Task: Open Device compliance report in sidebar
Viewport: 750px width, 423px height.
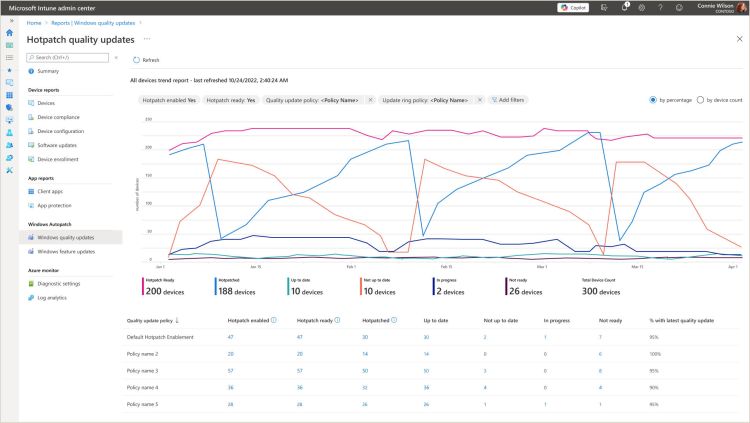Action: [x=60, y=117]
